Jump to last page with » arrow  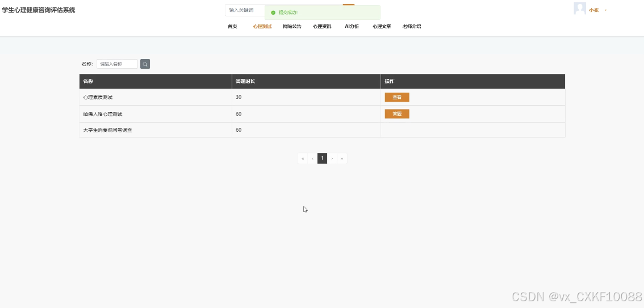(x=342, y=159)
